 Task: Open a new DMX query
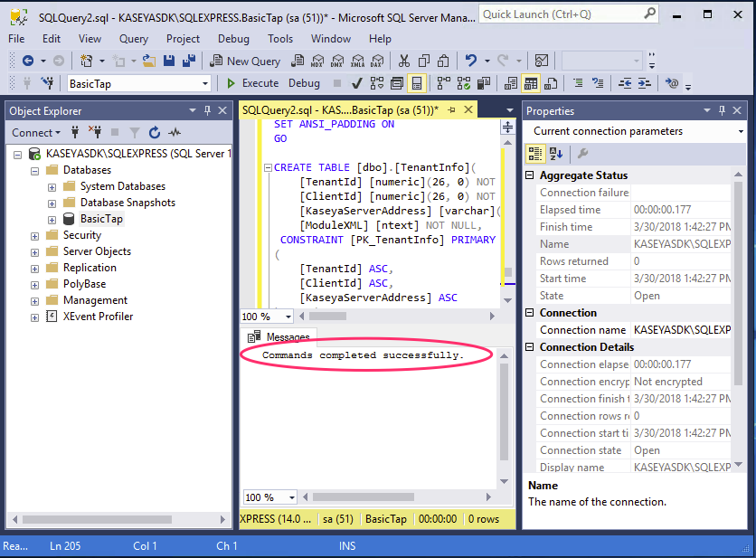pos(337,61)
